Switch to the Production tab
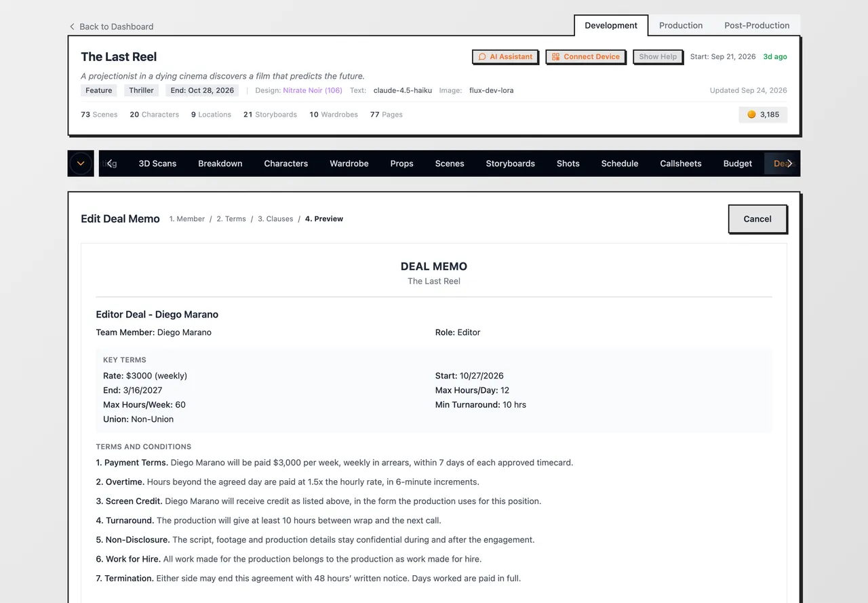The height and width of the screenshot is (603, 868). click(x=681, y=26)
